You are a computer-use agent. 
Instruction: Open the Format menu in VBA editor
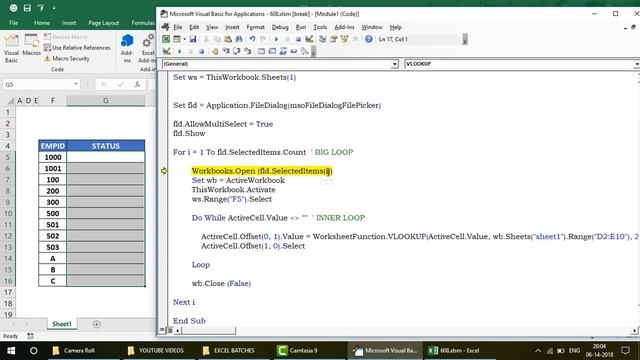pyautogui.click(x=256, y=27)
